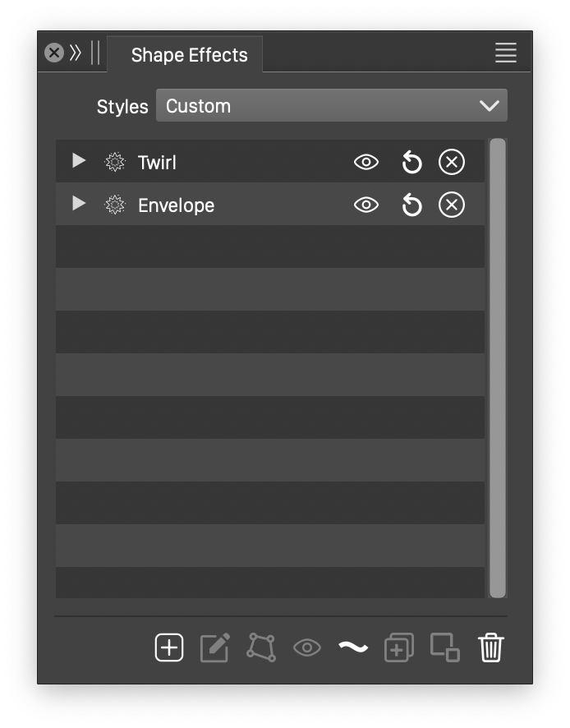Reset the Twirl effect
570x728 pixels.
[411, 163]
